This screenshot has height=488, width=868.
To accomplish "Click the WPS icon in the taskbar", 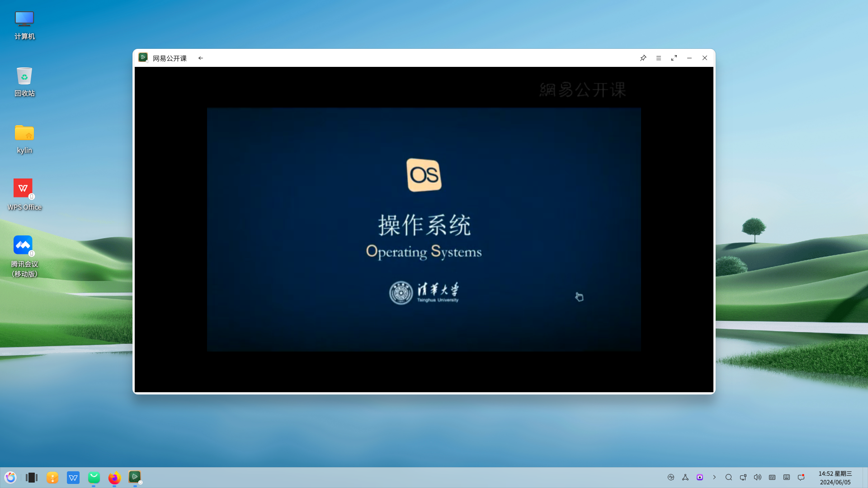I will (x=73, y=478).
